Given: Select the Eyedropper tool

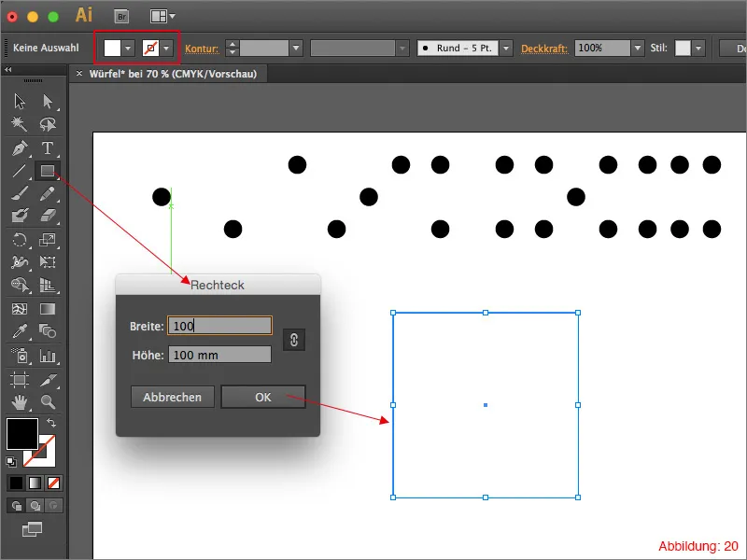Looking at the screenshot, I should 20,331.
